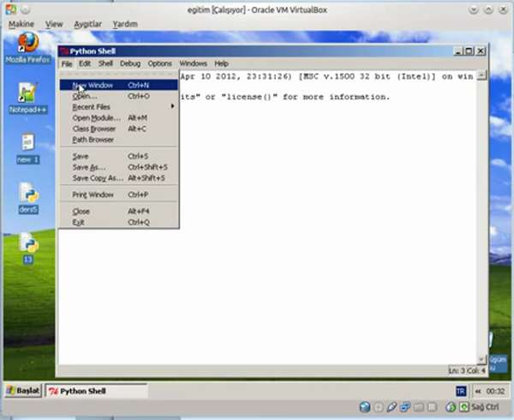This screenshot has width=514, height=420.
Task: Choose Open Module... menu entry
Action: [119, 117]
